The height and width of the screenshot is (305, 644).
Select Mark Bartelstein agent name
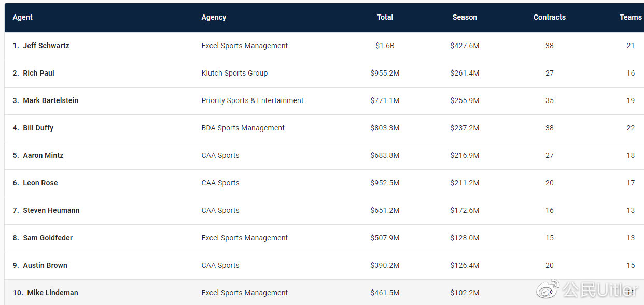[50, 100]
